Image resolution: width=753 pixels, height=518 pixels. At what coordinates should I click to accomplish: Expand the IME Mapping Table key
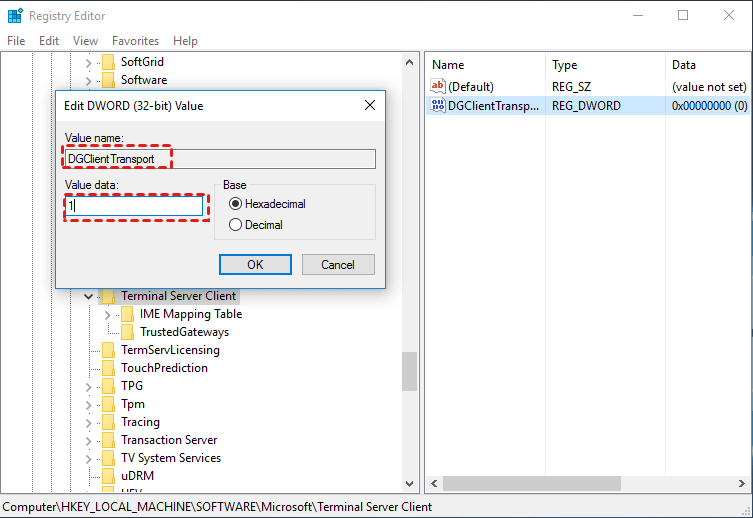click(x=108, y=314)
